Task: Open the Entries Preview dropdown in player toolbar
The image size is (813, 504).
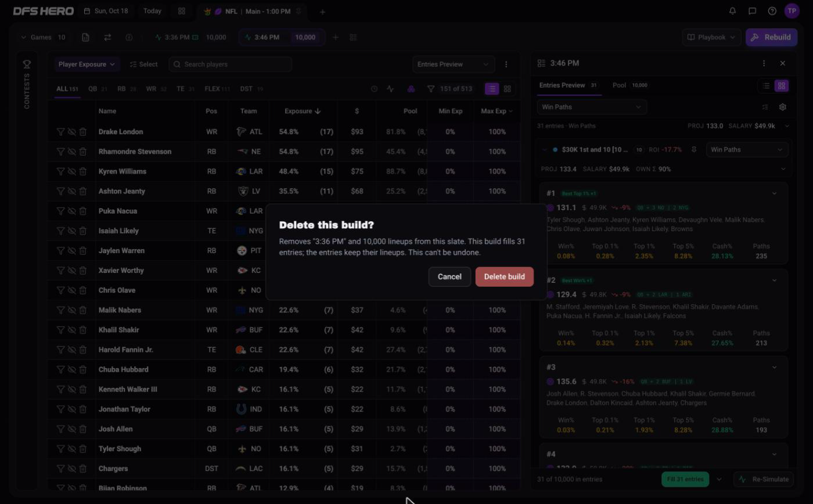Action: 454,64
